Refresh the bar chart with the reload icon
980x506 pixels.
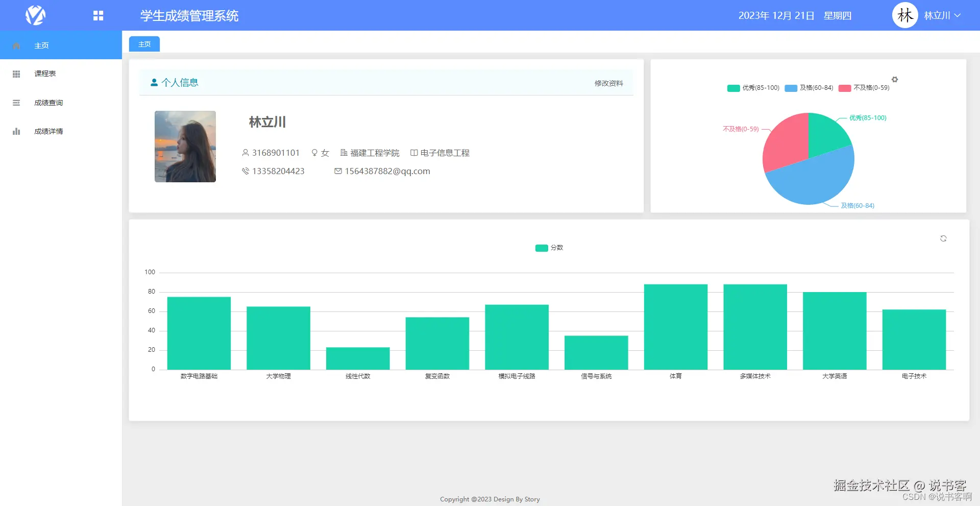(943, 238)
